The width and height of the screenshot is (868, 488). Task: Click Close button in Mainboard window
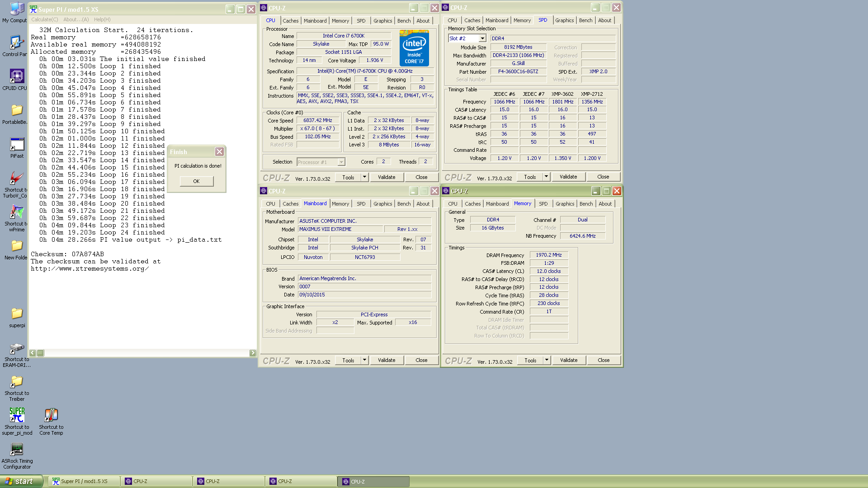(x=421, y=360)
